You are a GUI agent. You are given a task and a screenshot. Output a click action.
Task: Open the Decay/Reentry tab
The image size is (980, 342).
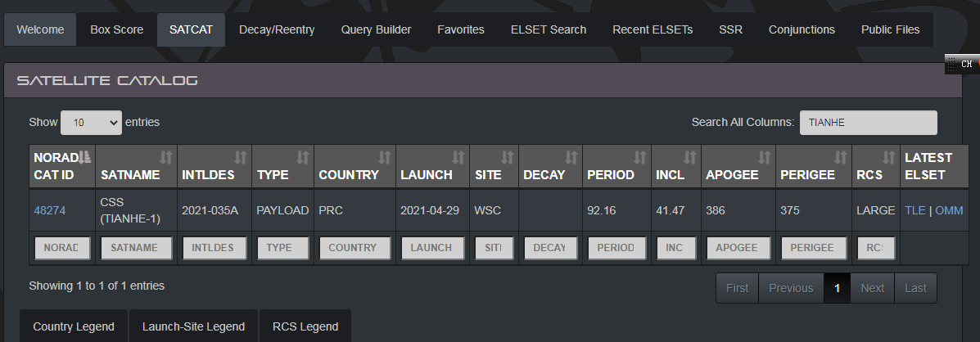click(277, 29)
